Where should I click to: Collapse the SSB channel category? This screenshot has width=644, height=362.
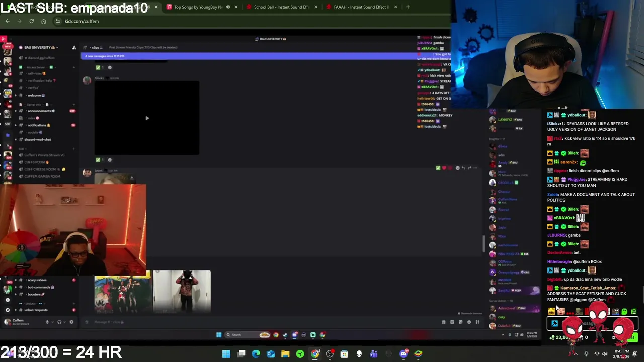point(22,149)
